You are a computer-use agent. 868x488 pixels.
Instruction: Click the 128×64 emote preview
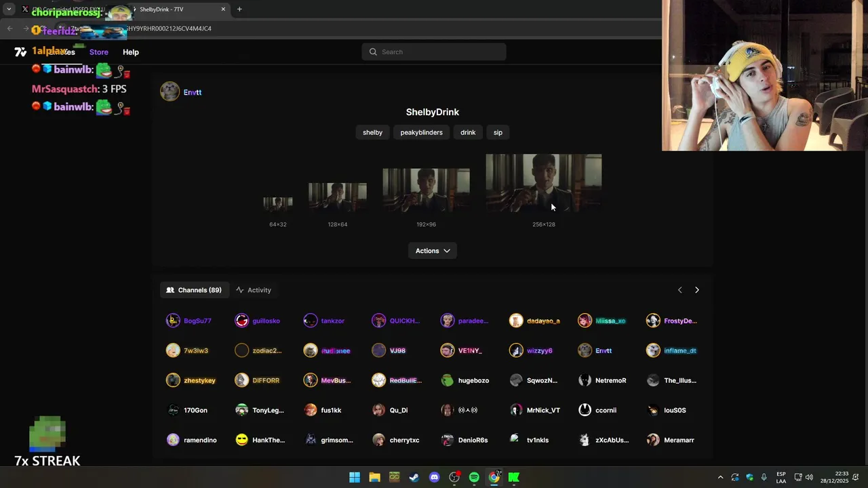338,197
